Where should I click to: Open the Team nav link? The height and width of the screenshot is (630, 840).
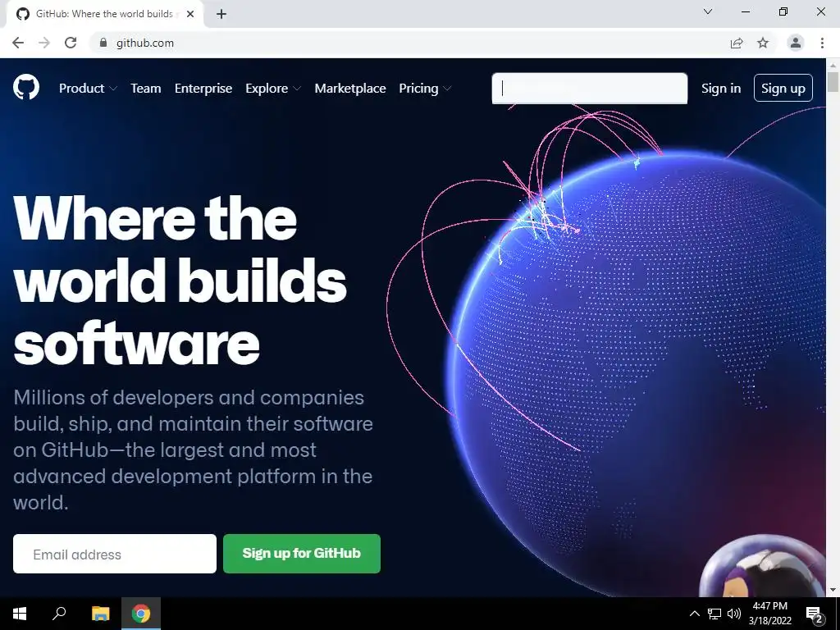click(x=146, y=89)
